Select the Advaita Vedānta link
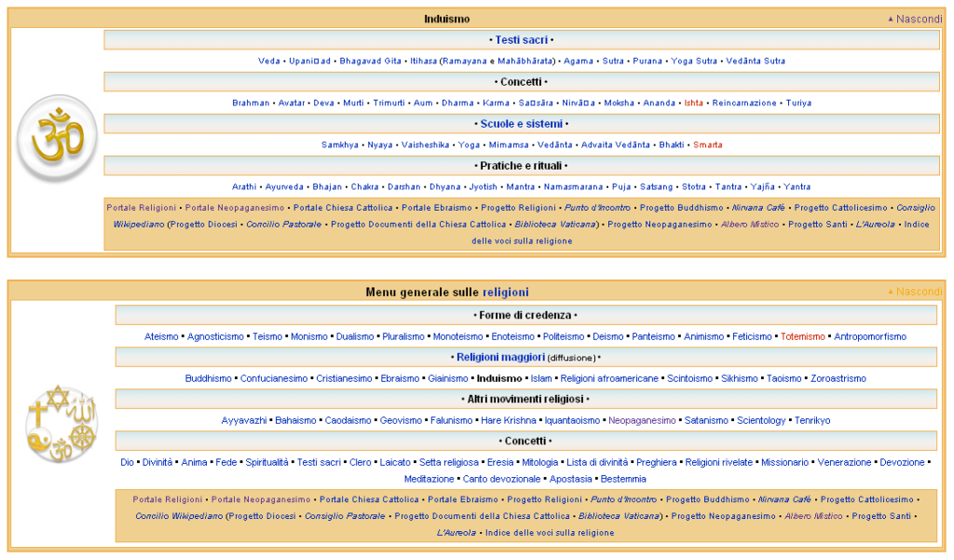The image size is (954, 560). (615, 144)
